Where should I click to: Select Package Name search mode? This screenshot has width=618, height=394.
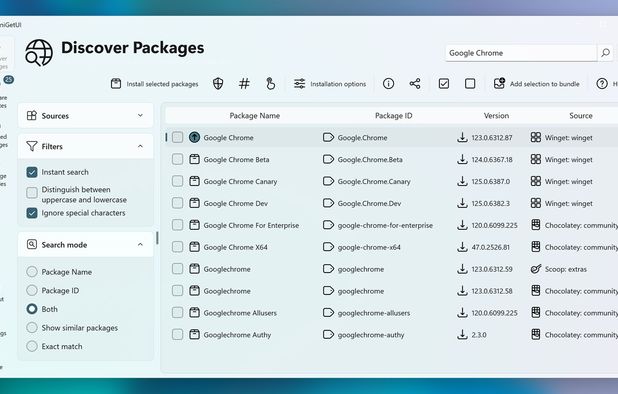(32, 272)
